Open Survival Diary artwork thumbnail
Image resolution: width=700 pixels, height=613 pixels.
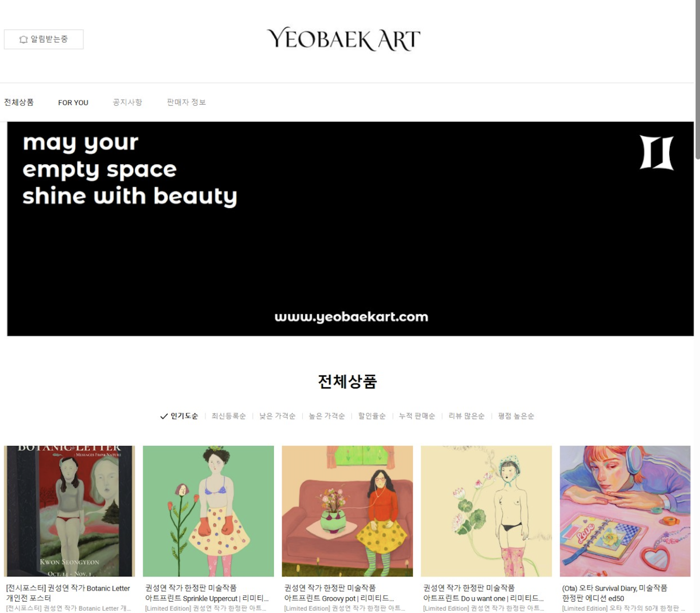tap(625, 511)
